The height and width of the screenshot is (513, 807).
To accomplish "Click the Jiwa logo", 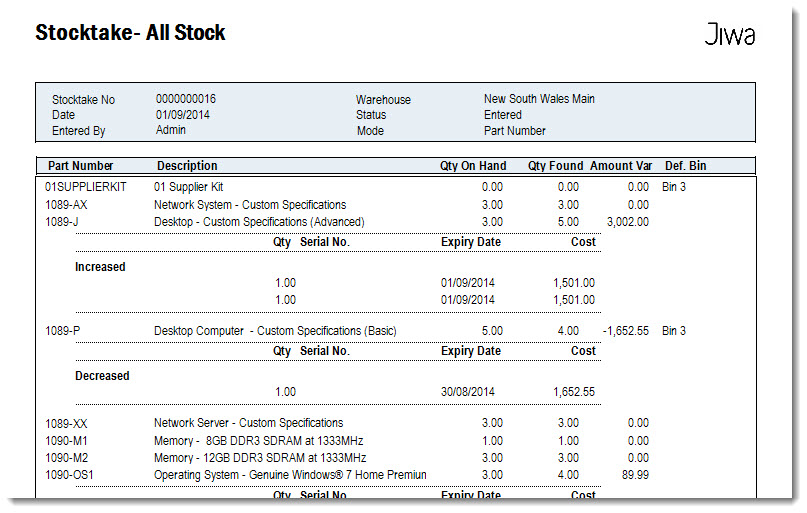I will pyautogui.click(x=729, y=34).
